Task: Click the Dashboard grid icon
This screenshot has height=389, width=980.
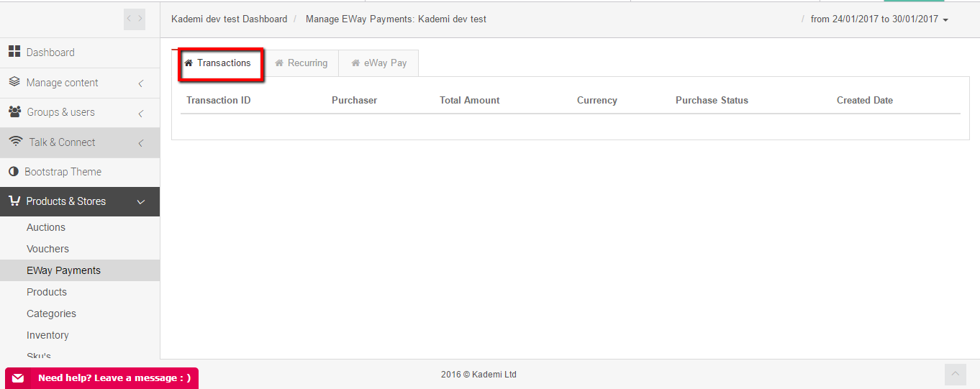Action: point(14,52)
